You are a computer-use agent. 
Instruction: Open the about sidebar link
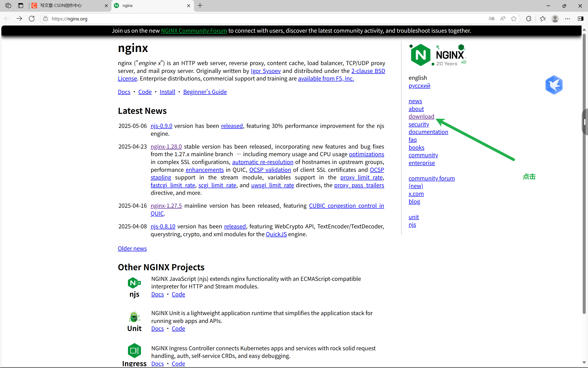click(x=416, y=109)
